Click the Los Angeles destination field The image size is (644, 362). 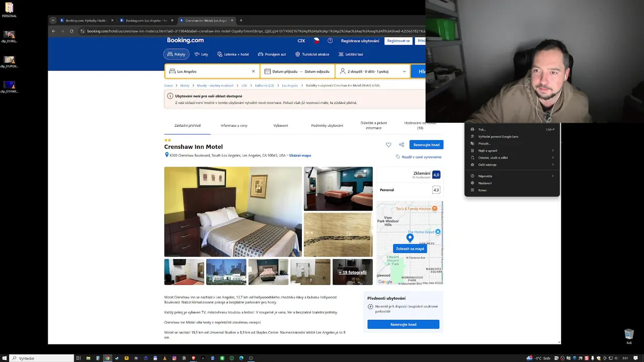[212, 71]
